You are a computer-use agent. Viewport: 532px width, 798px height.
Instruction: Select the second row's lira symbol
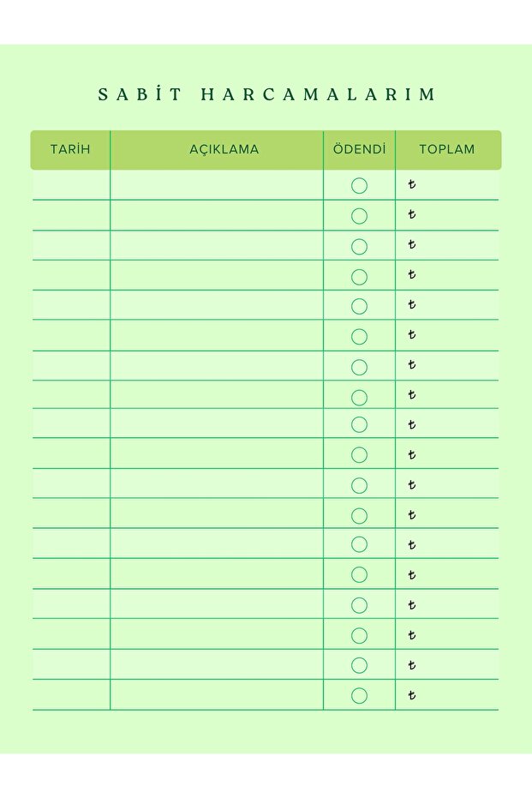tap(412, 214)
